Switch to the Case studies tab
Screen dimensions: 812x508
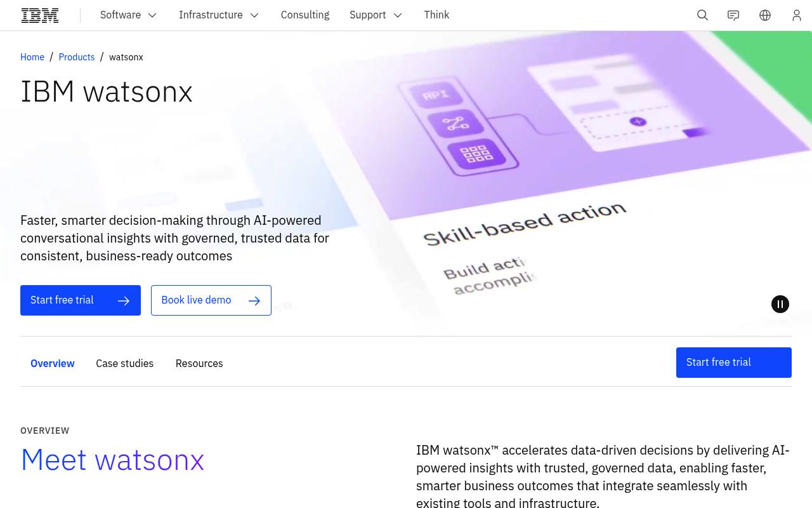(125, 363)
